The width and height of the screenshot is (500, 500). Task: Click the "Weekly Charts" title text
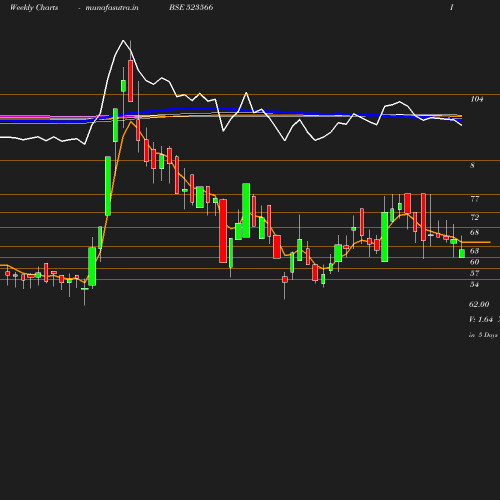click(x=34, y=7)
